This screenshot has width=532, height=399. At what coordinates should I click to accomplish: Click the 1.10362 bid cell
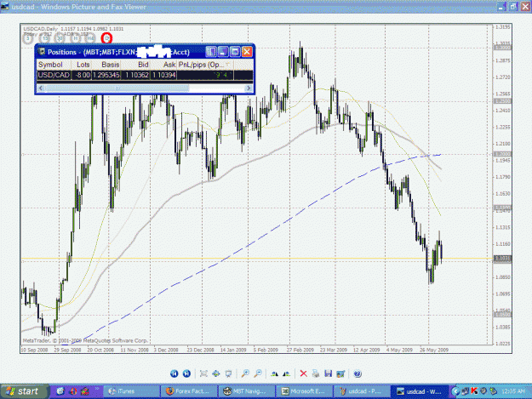pyautogui.click(x=135, y=75)
